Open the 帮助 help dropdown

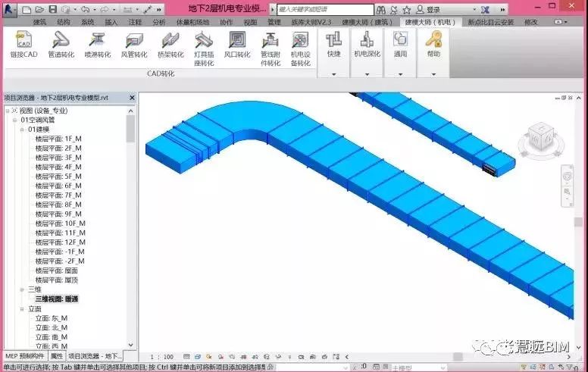(x=433, y=74)
